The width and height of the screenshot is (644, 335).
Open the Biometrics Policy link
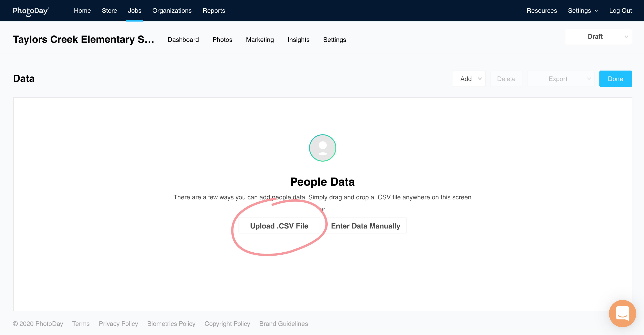click(x=171, y=323)
